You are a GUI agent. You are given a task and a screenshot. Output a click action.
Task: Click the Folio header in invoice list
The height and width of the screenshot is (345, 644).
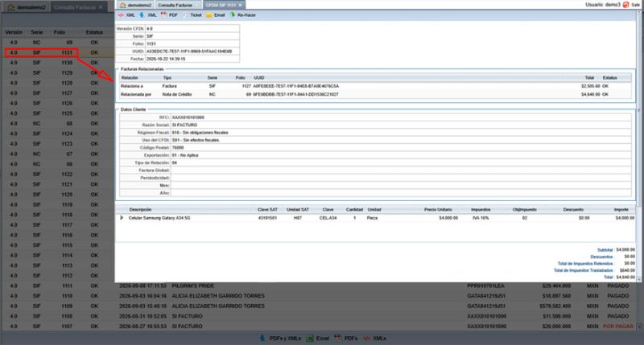click(x=59, y=32)
